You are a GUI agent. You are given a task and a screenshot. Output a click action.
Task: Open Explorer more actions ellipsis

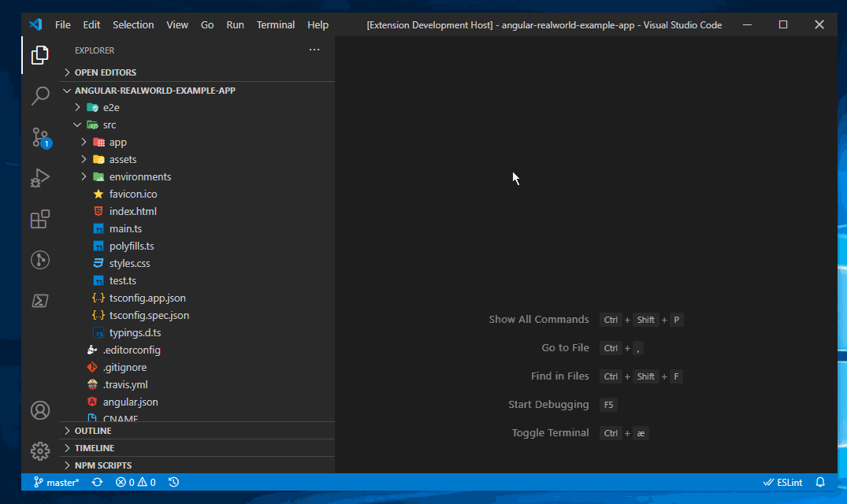pyautogui.click(x=314, y=50)
